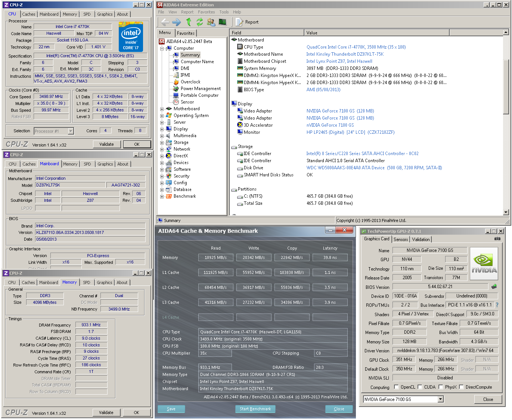512x420 pixels.
Task: Click OK in the CPU-Z Processor tab window
Action: 137,144
